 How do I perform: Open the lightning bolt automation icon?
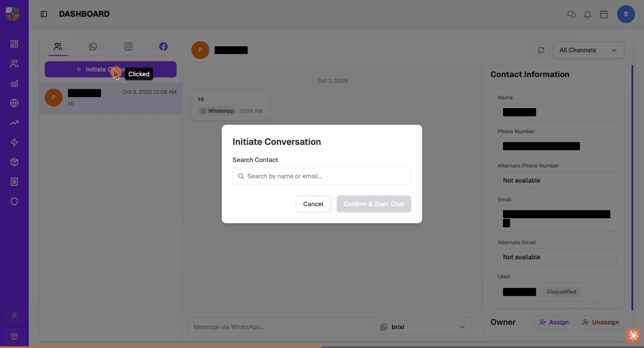click(14, 142)
